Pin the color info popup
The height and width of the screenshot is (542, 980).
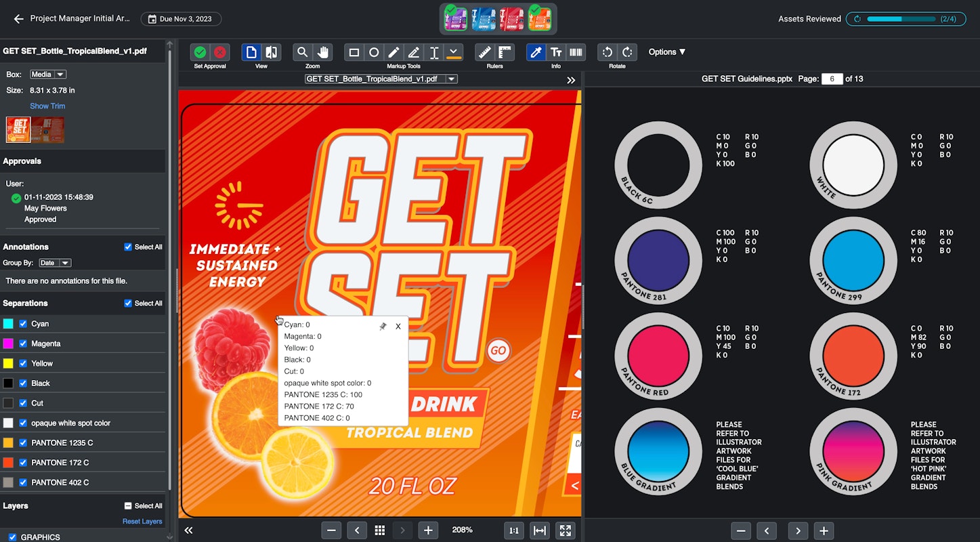[x=383, y=327]
